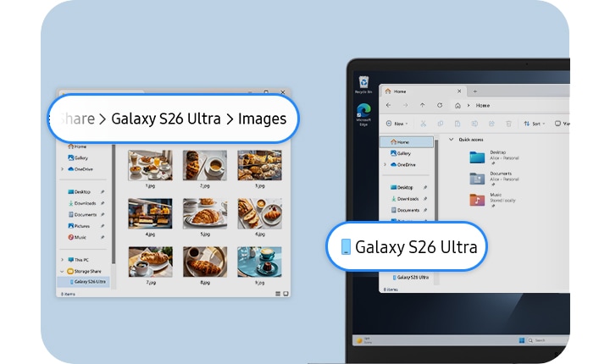Click the Share icon in laptop toolbar
This screenshot has height=364, width=610.
491,124
